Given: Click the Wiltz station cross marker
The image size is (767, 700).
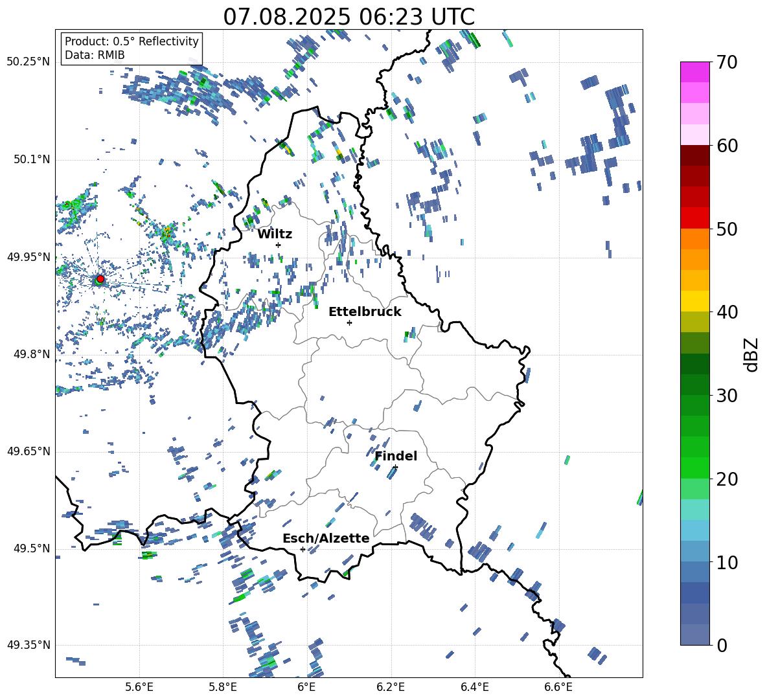Looking at the screenshot, I should point(279,245).
